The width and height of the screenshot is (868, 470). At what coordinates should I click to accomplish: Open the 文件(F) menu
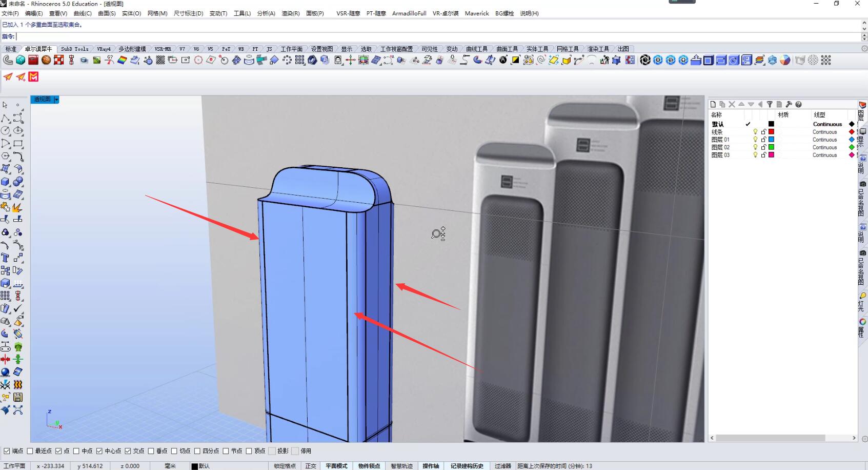[10, 13]
